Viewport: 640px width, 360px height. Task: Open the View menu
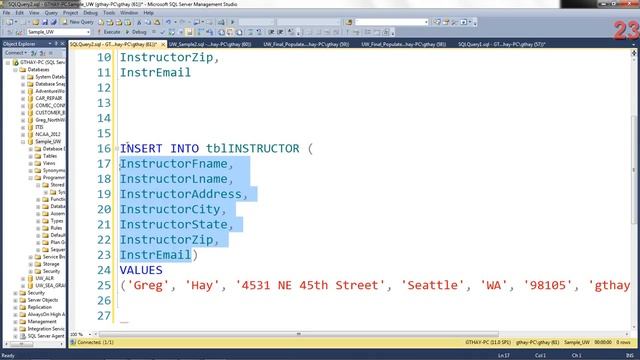point(34,13)
